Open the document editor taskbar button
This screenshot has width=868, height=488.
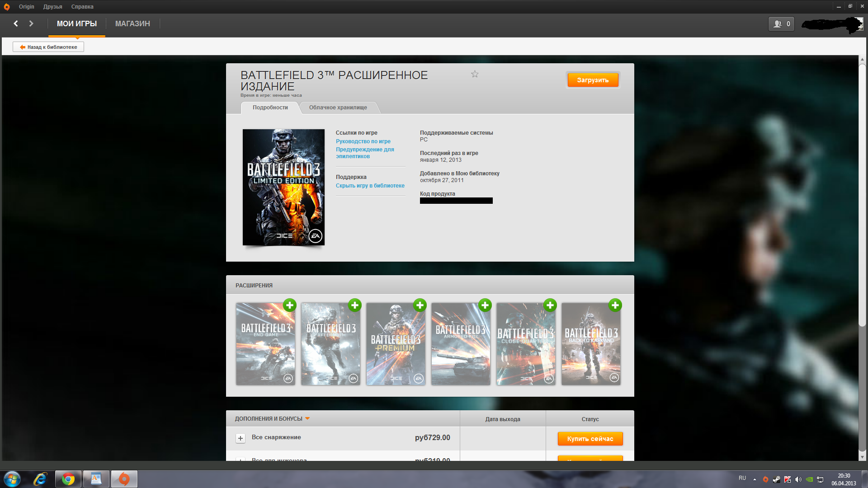pyautogui.click(x=96, y=479)
